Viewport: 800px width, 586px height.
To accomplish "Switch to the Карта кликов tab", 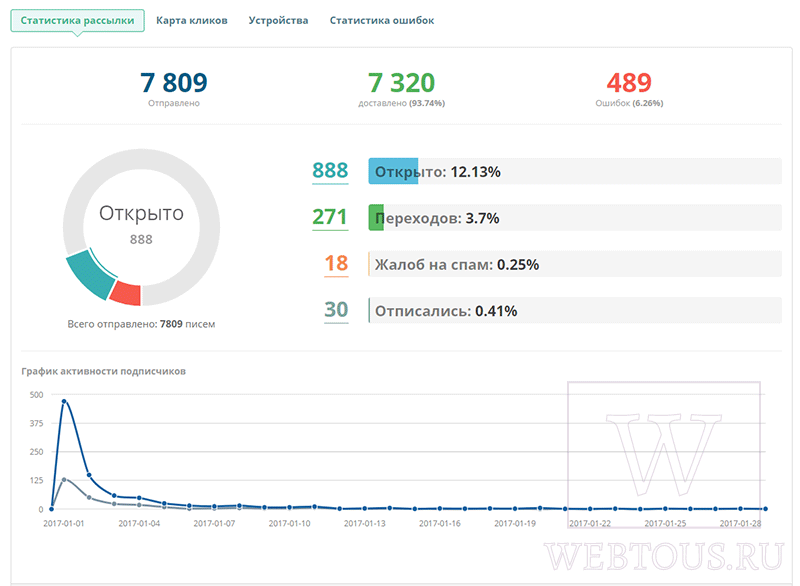I will [192, 21].
